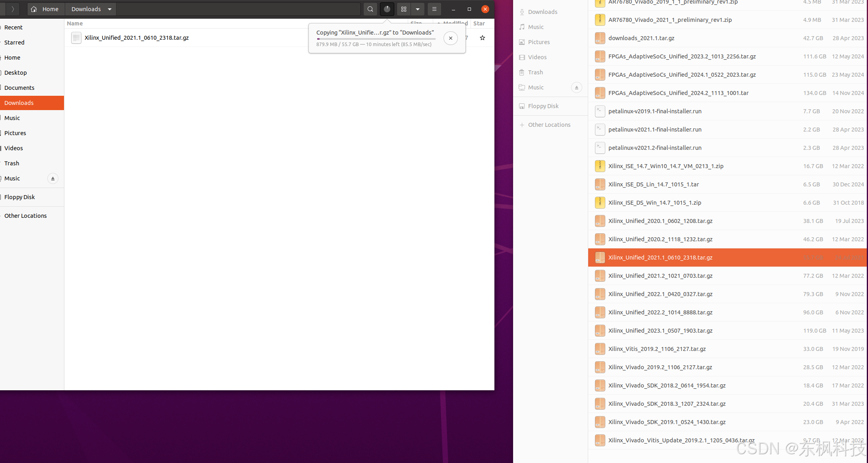Image resolution: width=868 pixels, height=463 pixels.
Task: Eject Music drive in left sidebar
Action: (x=52, y=178)
